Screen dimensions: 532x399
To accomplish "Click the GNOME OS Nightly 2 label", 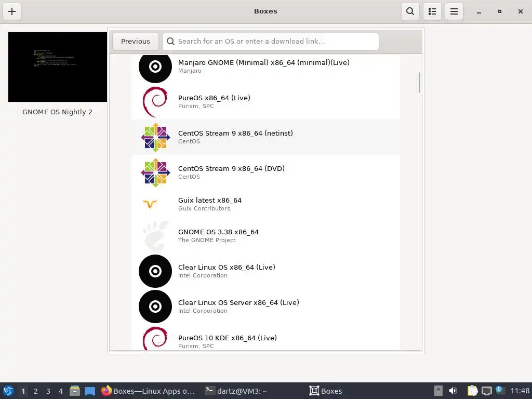I will point(57,112).
